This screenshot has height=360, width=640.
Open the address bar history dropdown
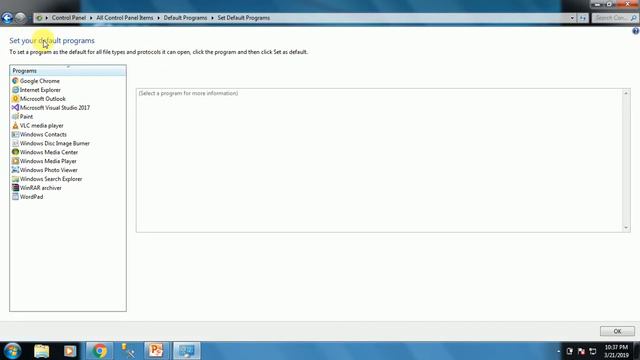click(572, 18)
